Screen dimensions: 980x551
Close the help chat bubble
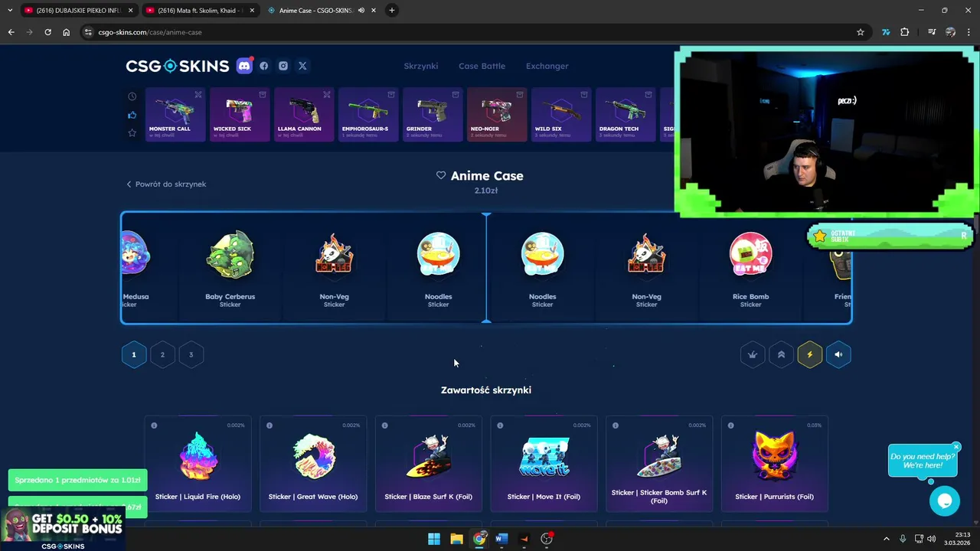[x=956, y=447]
